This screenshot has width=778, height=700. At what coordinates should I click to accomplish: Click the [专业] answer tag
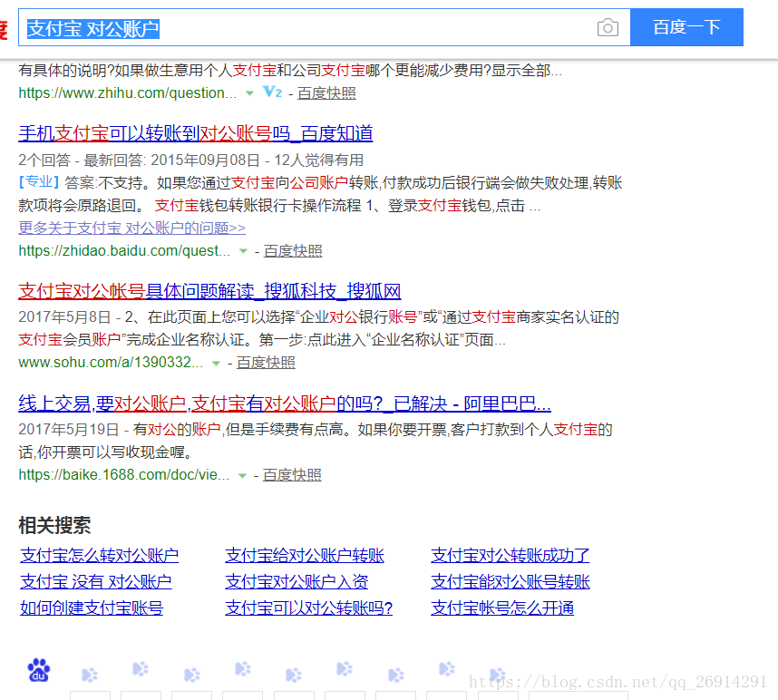pos(39,182)
